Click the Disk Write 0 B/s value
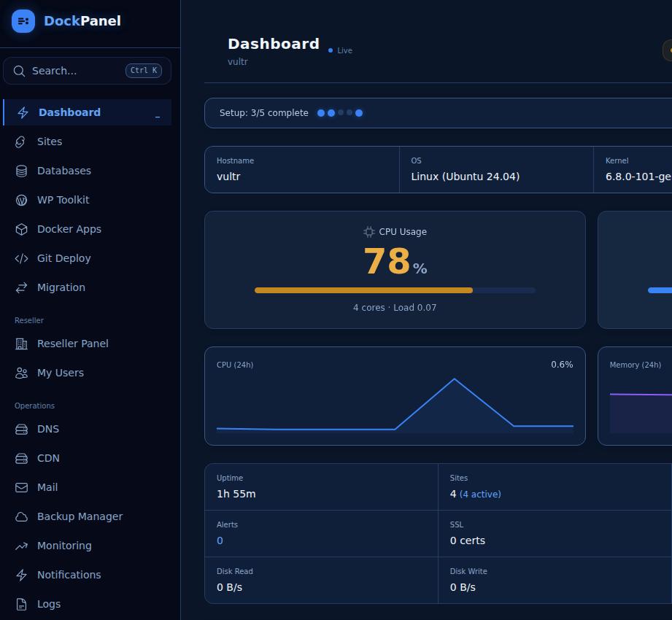 (x=463, y=587)
